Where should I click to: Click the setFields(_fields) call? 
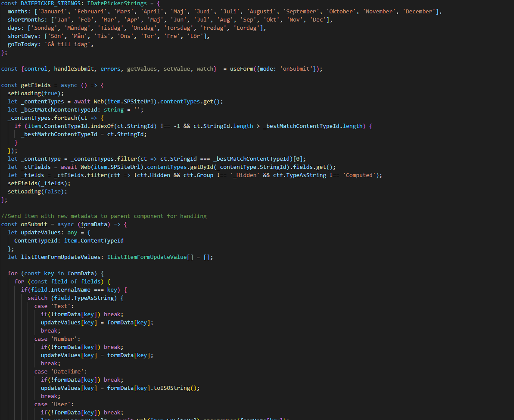39,184
